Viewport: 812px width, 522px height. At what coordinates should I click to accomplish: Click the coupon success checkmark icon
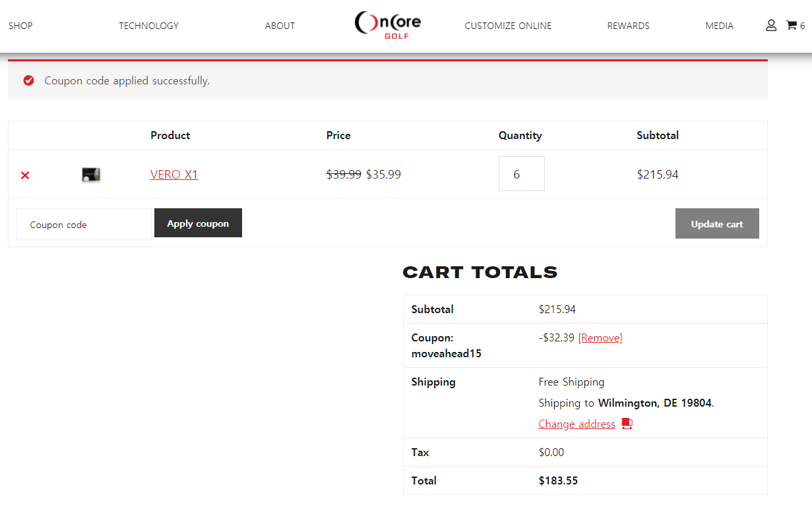(28, 80)
